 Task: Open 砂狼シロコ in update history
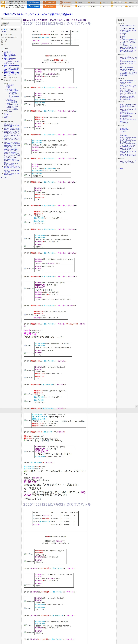(x=123, y=38)
